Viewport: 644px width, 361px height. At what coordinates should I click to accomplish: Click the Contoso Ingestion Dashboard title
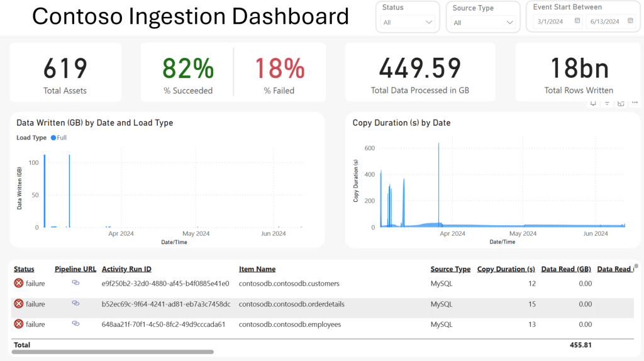(191, 16)
